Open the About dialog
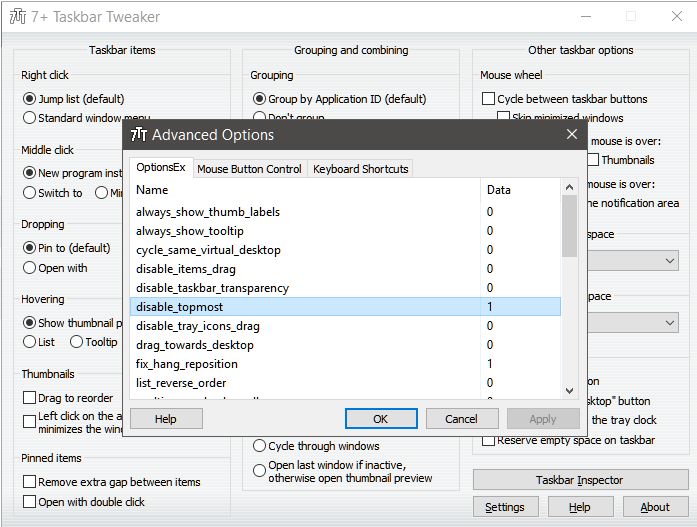697x527 pixels. (655, 507)
